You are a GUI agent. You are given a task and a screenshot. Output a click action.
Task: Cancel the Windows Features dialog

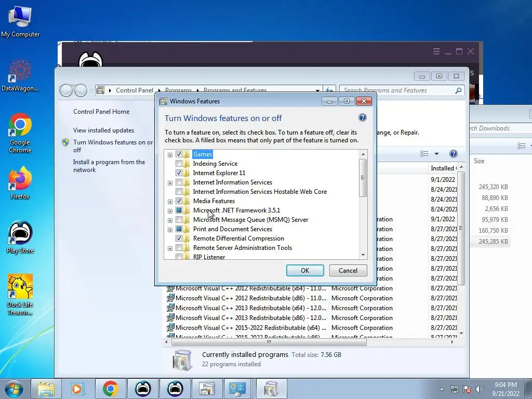[348, 270]
